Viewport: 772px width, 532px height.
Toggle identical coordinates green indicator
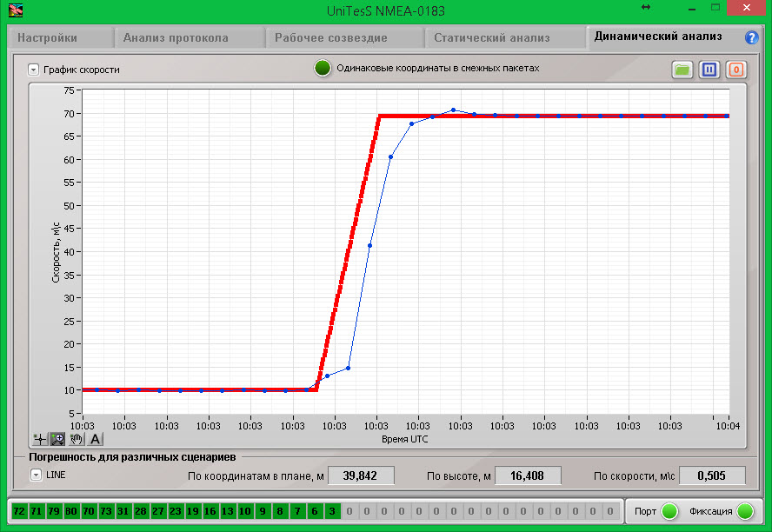[x=323, y=69]
